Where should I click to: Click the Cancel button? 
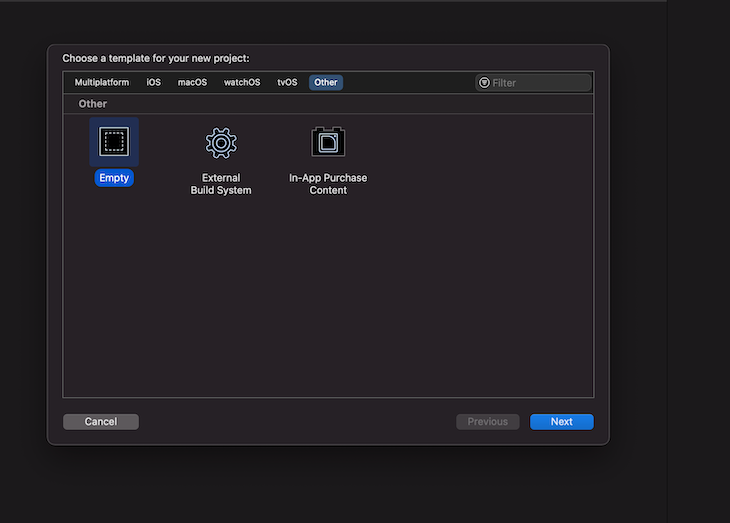101,421
